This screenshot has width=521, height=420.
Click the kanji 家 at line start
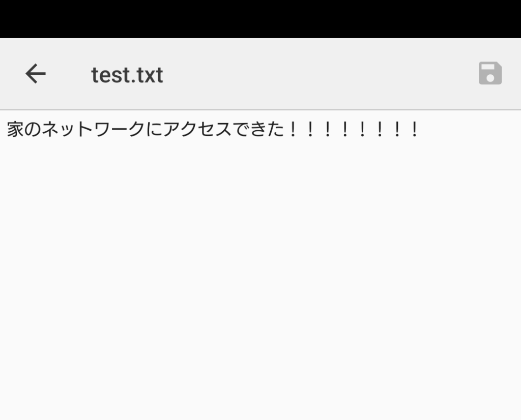15,130
